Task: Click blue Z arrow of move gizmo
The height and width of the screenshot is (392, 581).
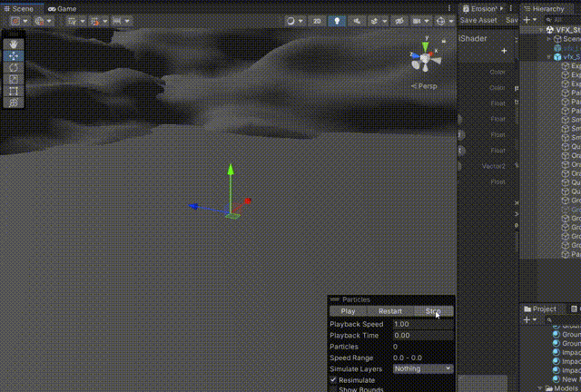Action: coord(193,206)
